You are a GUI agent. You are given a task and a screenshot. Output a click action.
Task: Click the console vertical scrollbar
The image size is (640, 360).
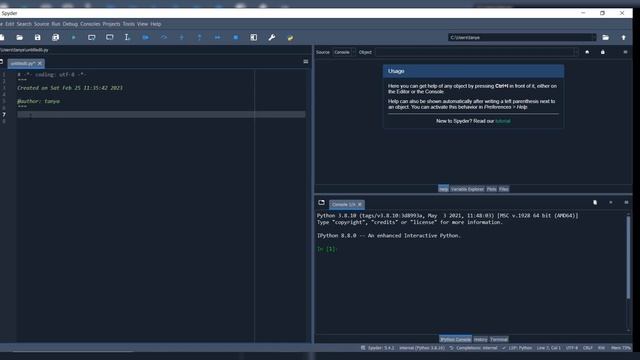(x=628, y=257)
